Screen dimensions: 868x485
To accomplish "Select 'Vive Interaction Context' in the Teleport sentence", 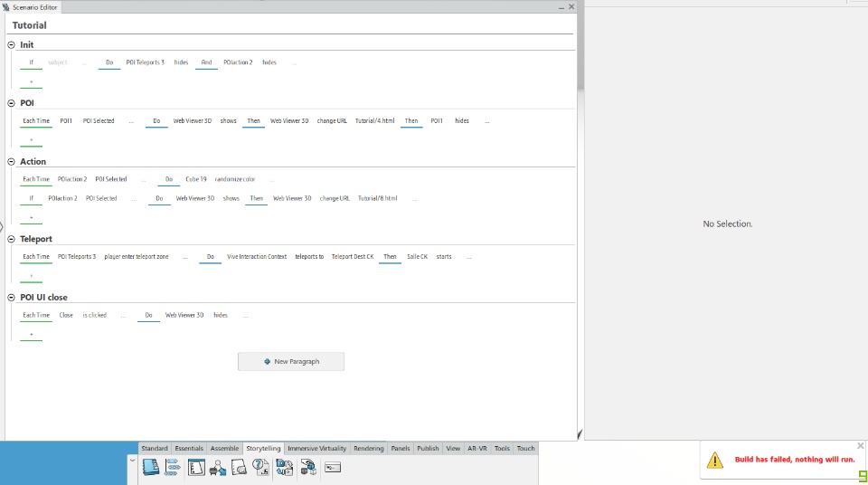I will click(x=257, y=257).
